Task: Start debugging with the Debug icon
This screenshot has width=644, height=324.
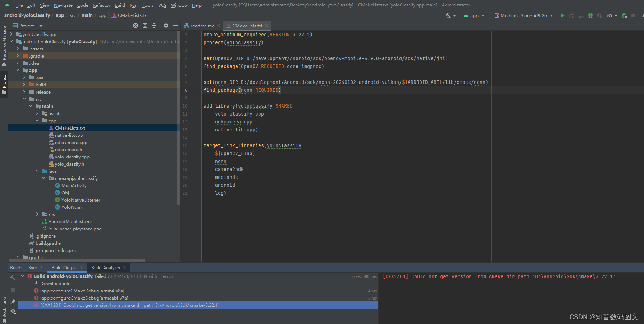Action: click(590, 15)
